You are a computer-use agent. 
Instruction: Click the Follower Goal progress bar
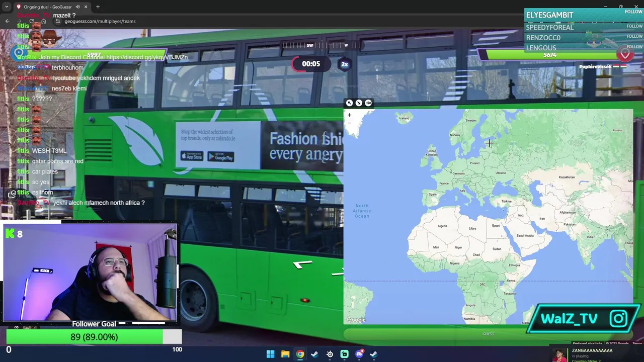[94, 337]
